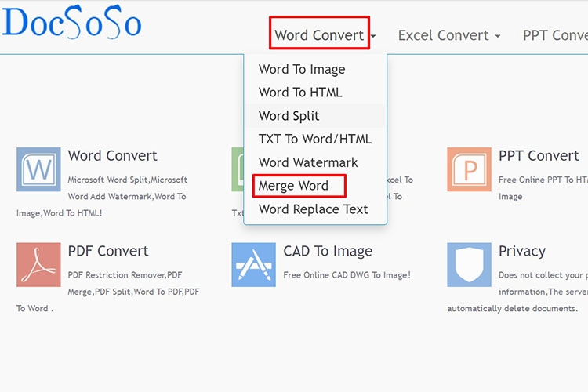Screen dimensions: 588x392
Task: Open the CAD To Image heading
Action: coord(328,251)
